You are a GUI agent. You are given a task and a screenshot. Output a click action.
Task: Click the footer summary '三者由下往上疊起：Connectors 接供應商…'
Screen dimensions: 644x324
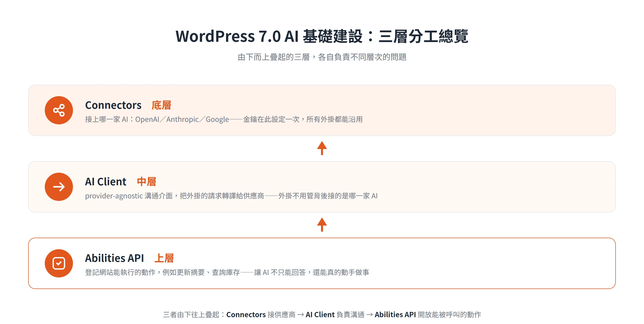coord(322,315)
